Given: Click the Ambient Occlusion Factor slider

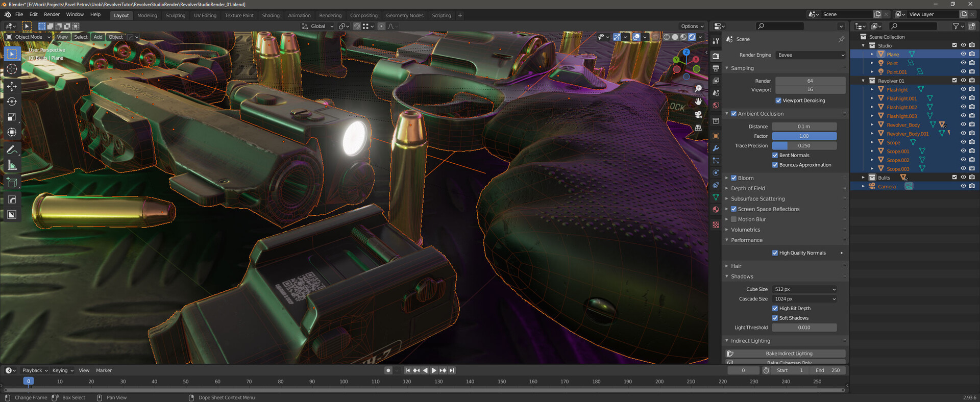Looking at the screenshot, I should (x=804, y=136).
